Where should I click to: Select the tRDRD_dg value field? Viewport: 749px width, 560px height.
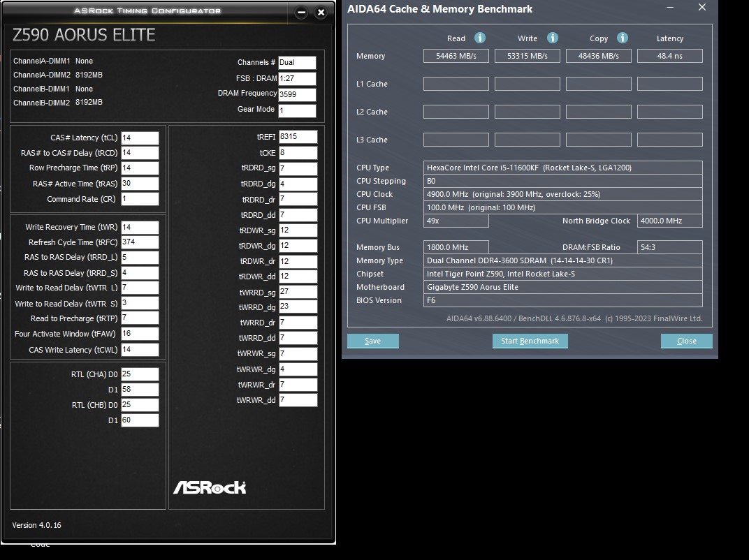[298, 184]
